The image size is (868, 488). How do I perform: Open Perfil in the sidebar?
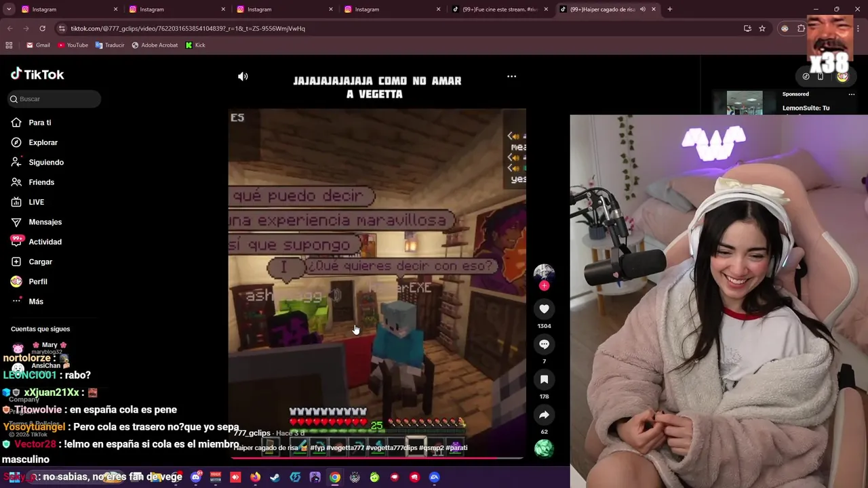coord(38,281)
